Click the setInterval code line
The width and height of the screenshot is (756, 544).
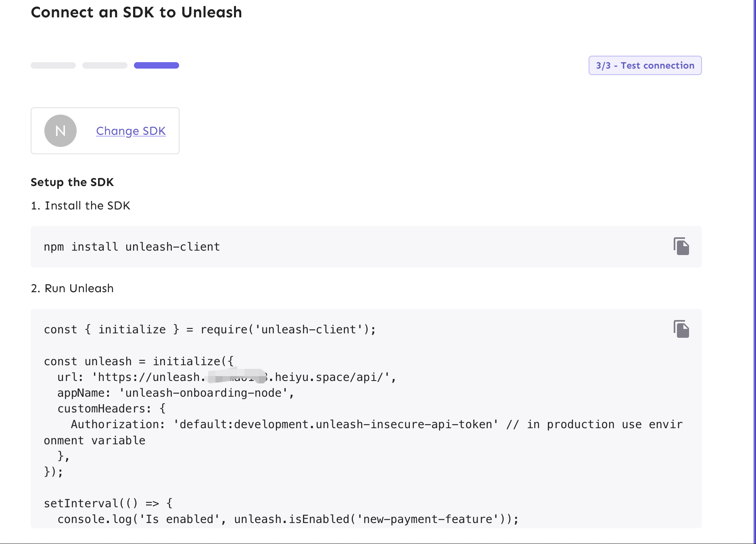(108, 503)
